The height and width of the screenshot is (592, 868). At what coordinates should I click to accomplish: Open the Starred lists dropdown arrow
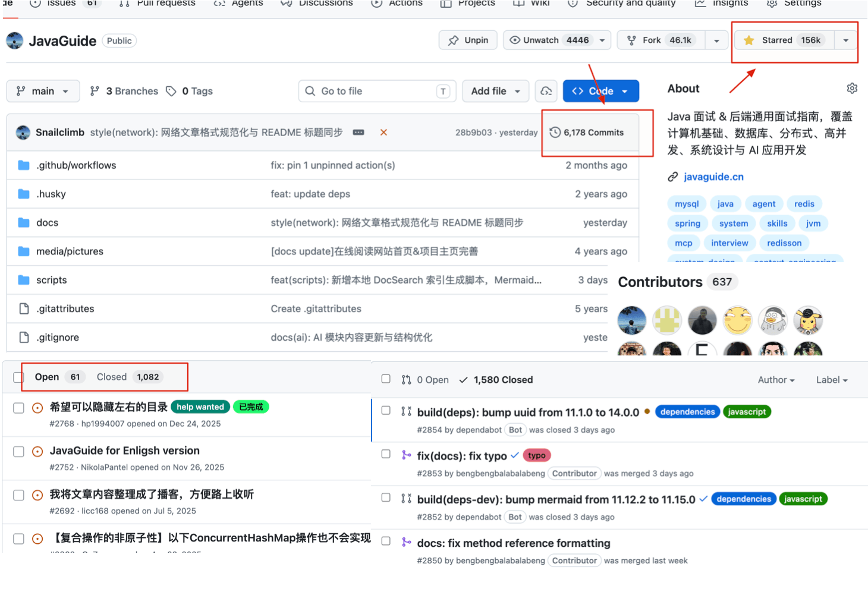pyautogui.click(x=845, y=40)
